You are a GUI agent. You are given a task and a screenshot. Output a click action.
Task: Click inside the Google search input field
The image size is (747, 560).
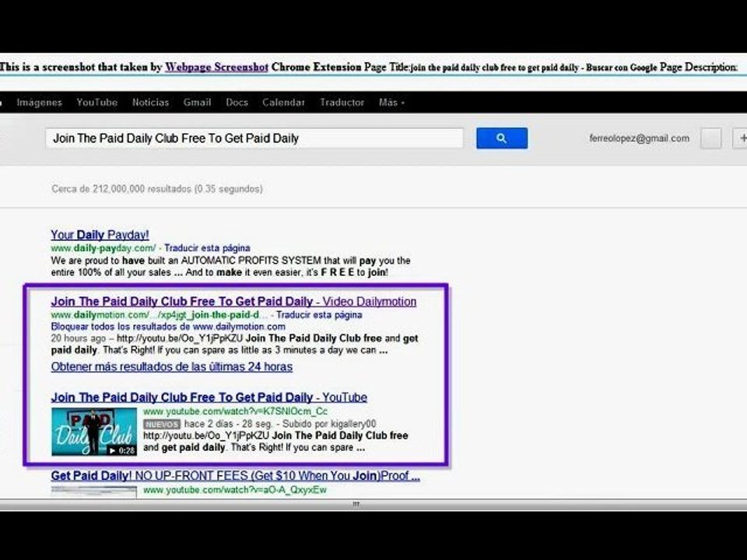254,138
